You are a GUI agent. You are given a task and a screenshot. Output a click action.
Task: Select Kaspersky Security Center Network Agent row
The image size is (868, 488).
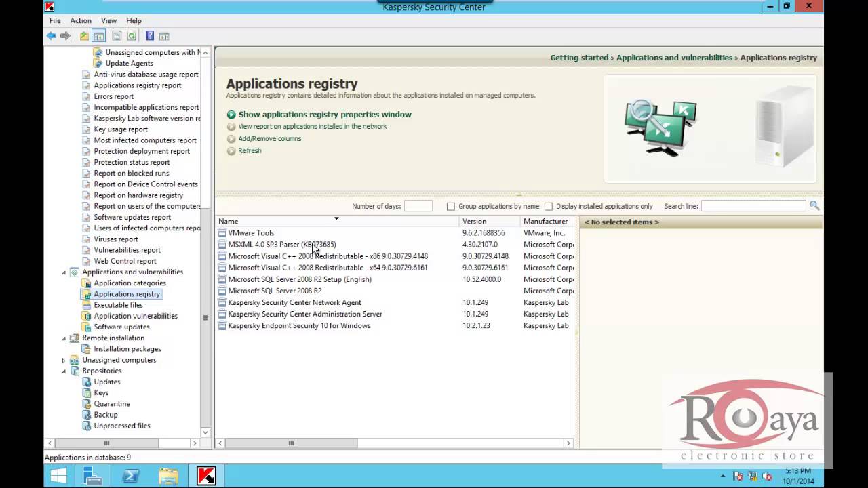396,303
